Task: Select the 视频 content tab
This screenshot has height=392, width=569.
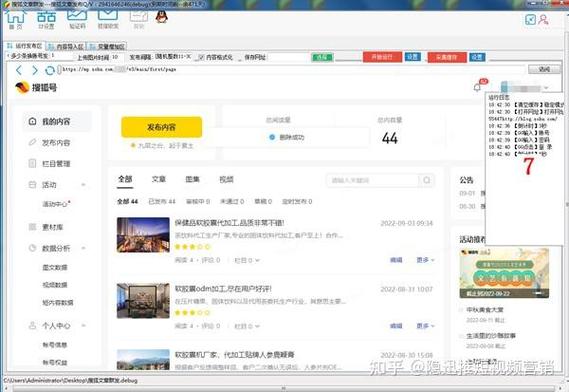Action: pyautogui.click(x=226, y=179)
